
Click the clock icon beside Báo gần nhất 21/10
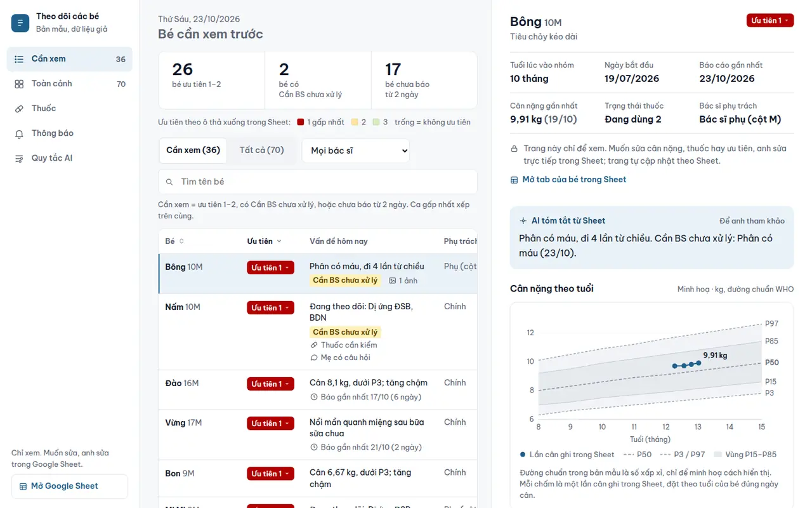pos(314,447)
